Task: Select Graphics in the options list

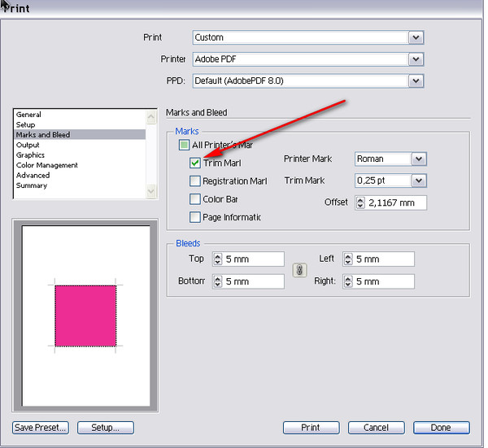Action: pos(80,155)
